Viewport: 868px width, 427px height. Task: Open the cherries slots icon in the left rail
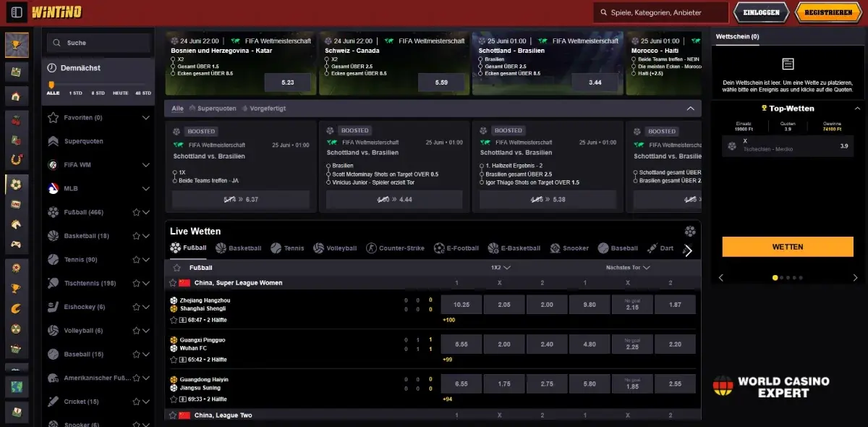click(x=17, y=119)
